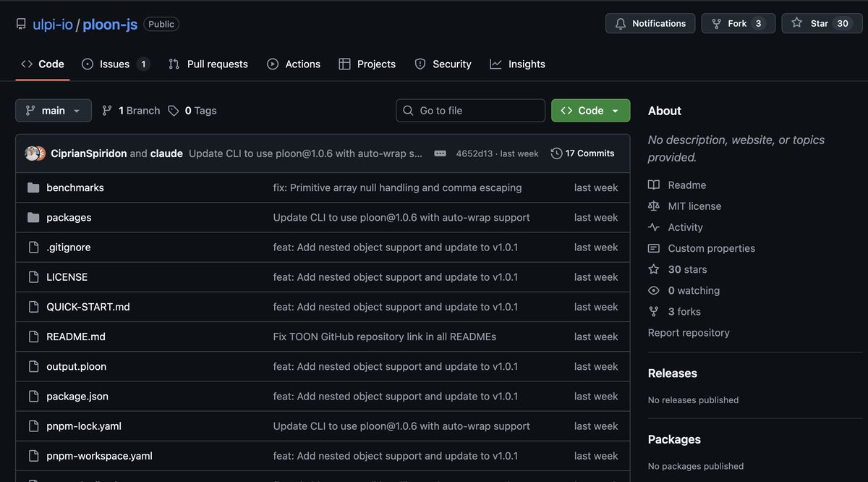Click the .gitignore file icon
This screenshot has height=482, width=868.
(33, 247)
